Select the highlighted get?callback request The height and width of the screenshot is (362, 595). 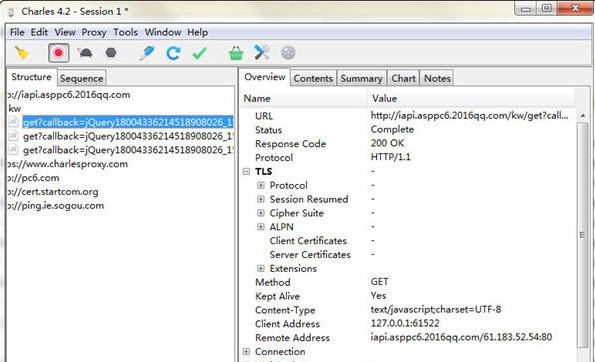[128, 122]
